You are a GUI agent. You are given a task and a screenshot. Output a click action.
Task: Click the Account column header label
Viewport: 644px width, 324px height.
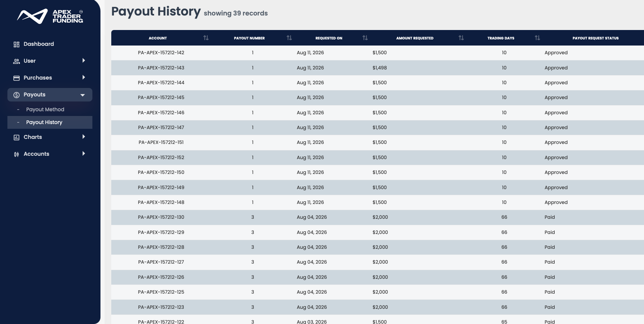tap(158, 38)
